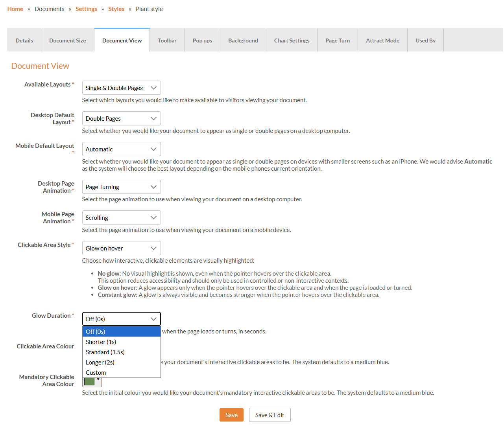The height and width of the screenshot is (429, 504).
Task: Open the Desktop Default Layout dropdown
Action: coord(121,119)
